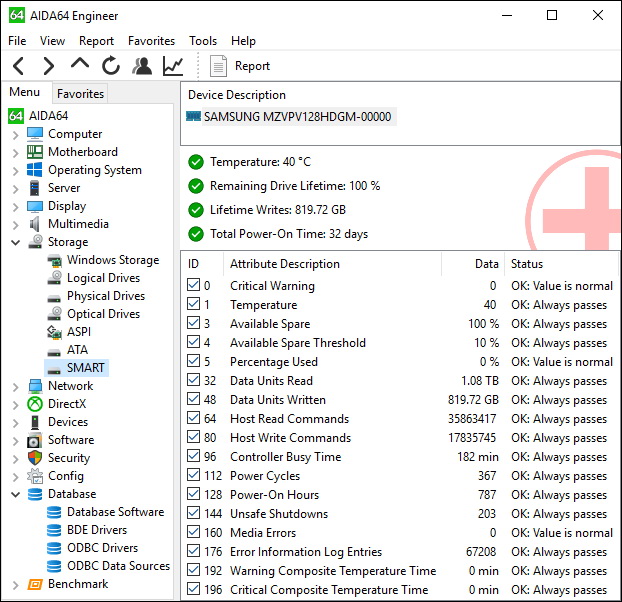Uncheck the Host Write Commands checkbox
622x602 pixels.
(193, 437)
